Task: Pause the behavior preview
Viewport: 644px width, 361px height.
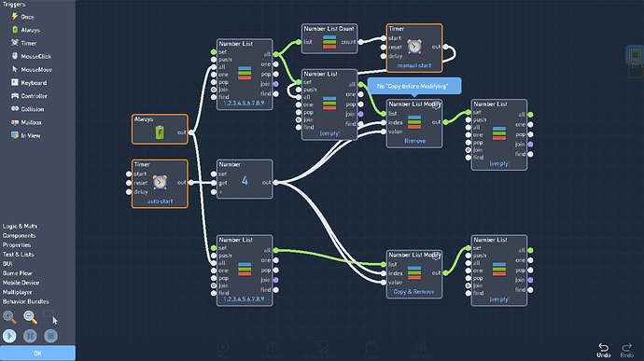Action: (x=30, y=336)
